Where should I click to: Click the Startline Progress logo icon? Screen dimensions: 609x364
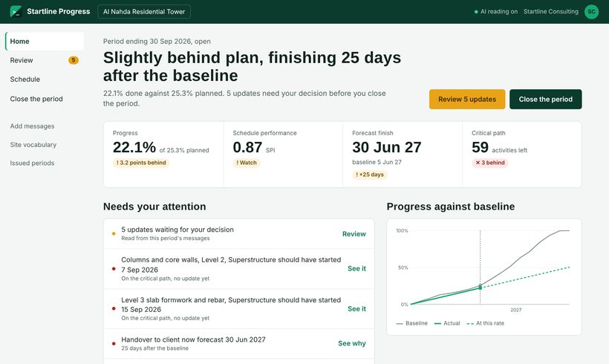[x=16, y=12]
